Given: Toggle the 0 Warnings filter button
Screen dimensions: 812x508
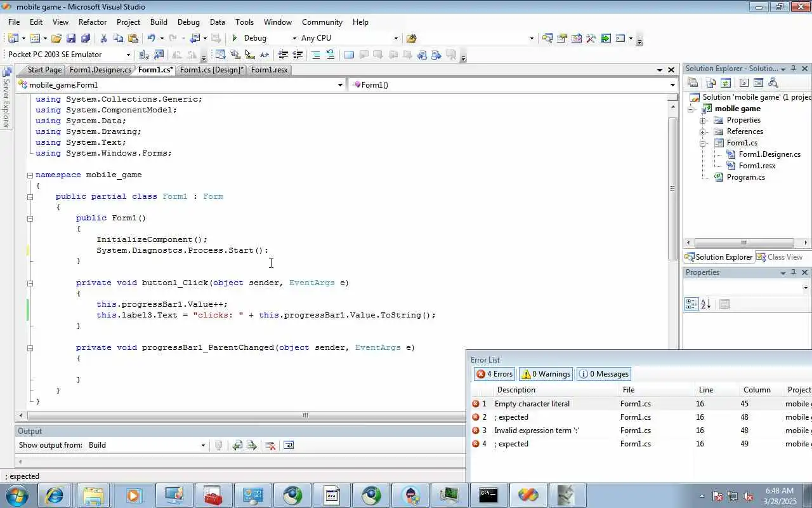Looking at the screenshot, I should click(546, 374).
